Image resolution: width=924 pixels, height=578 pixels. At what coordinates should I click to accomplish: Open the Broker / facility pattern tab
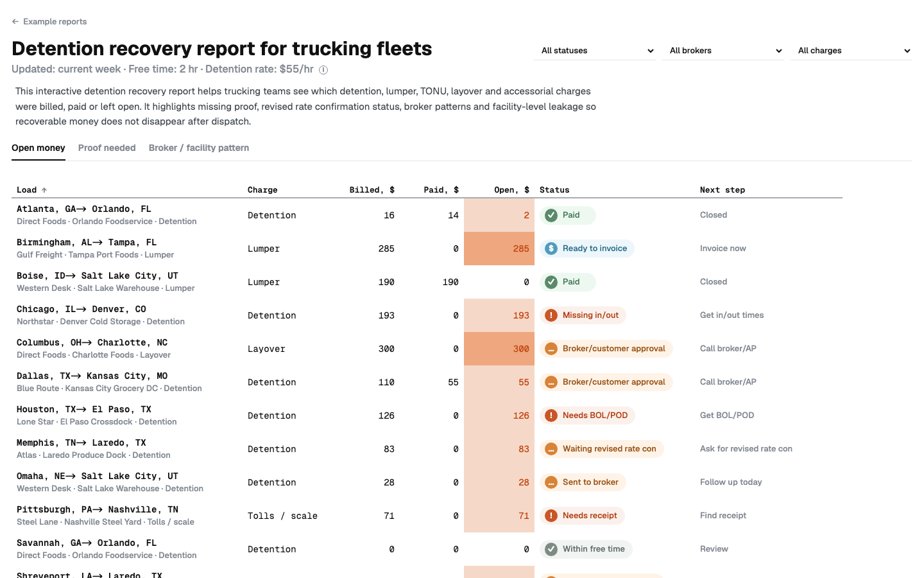[199, 148]
